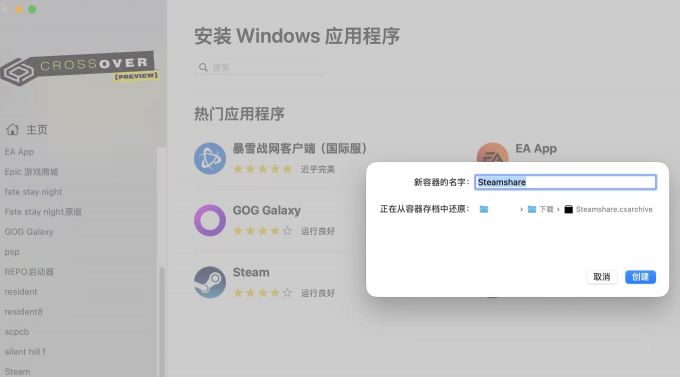The width and height of the screenshot is (680, 377).
Task: Open EA App in popular applications
Action: click(536, 148)
